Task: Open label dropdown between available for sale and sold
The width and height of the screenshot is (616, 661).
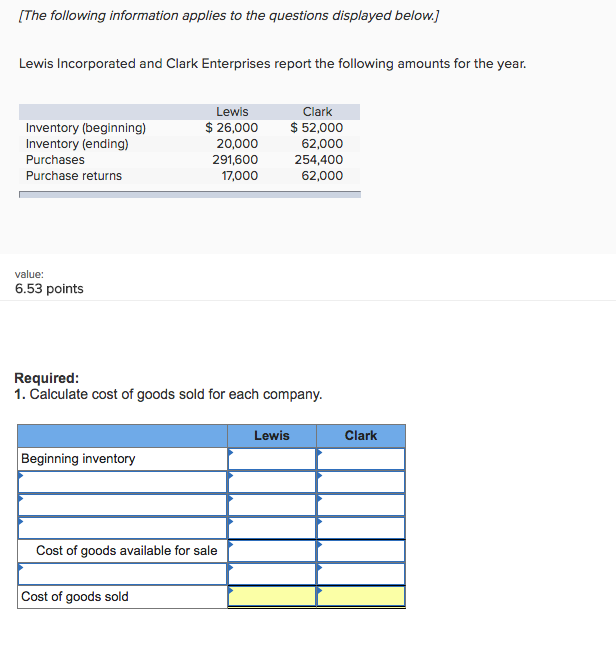Action: pyautogui.click(x=123, y=574)
